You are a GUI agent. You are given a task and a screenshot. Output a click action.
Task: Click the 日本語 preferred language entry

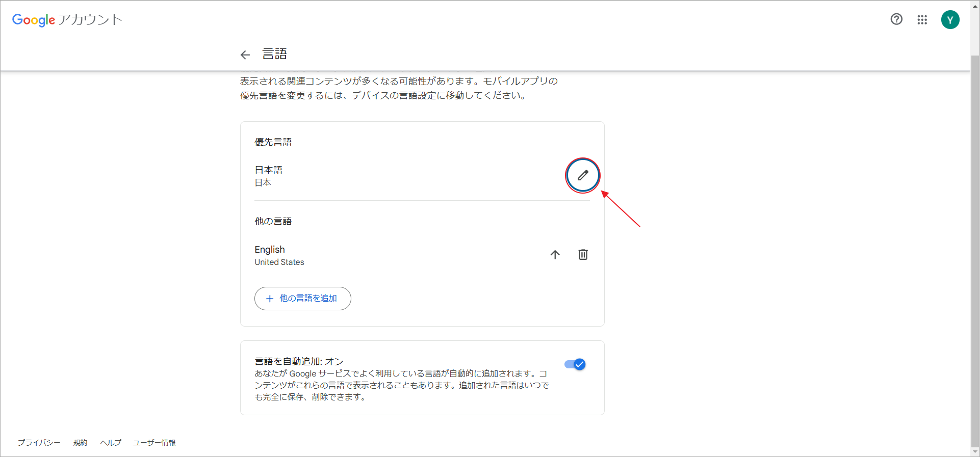coord(268,170)
